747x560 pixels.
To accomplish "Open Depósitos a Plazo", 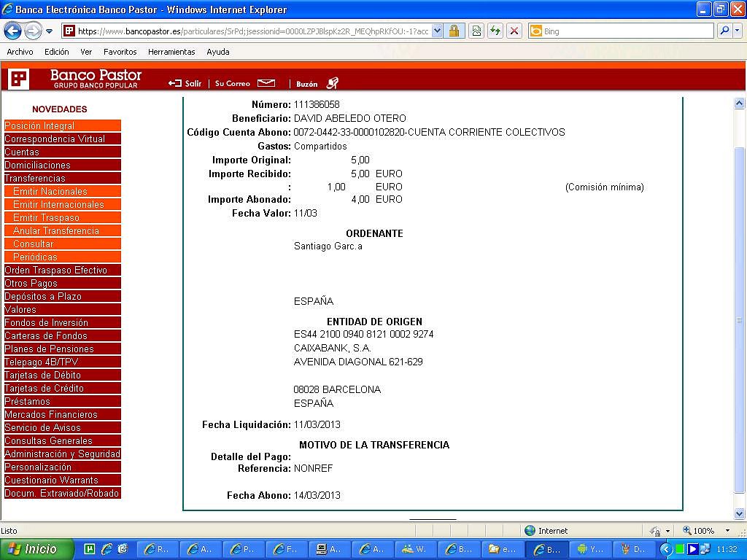I will tap(63, 296).
